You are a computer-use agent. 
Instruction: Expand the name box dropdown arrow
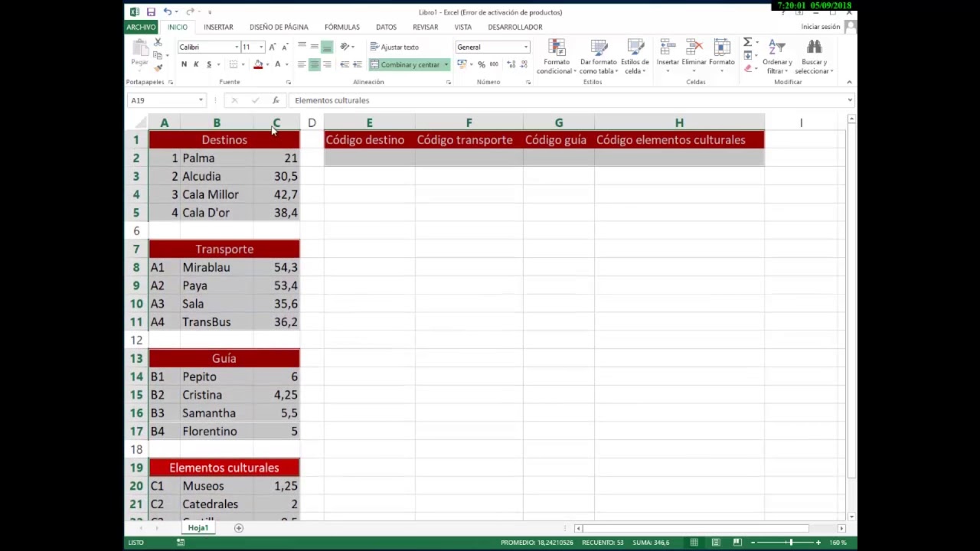[201, 100]
